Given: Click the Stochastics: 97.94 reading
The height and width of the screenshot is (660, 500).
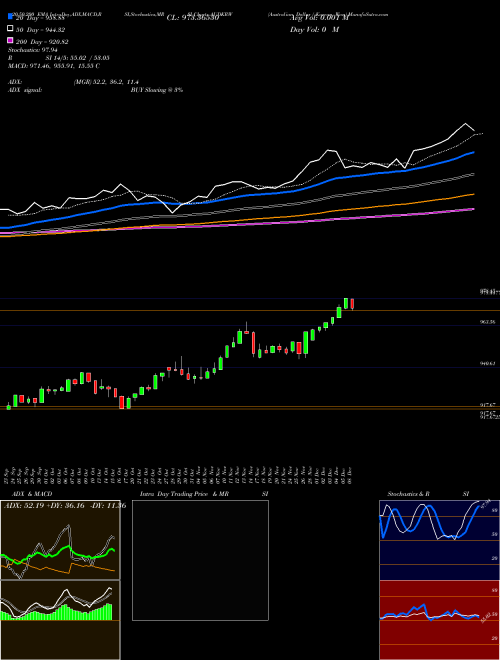Looking at the screenshot, I should click(x=32, y=50).
